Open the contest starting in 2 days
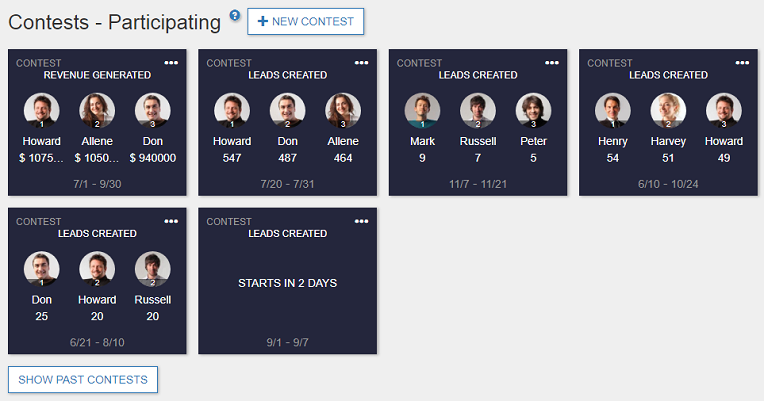This screenshot has height=401, width=764. 287,283
